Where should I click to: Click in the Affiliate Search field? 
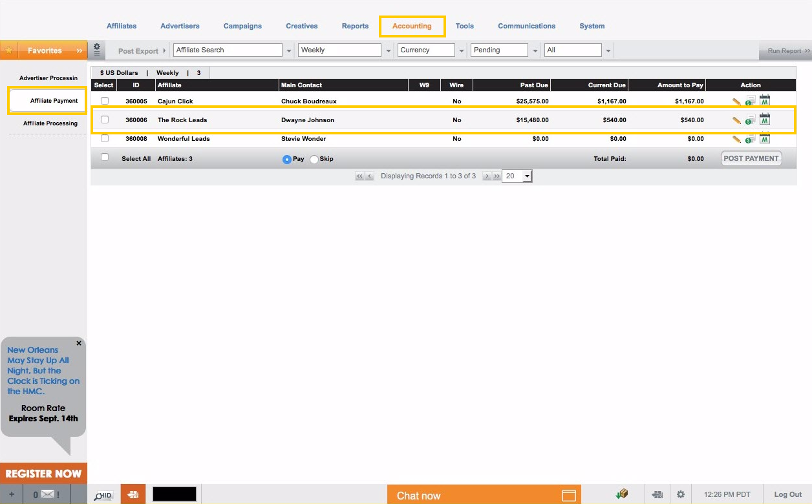click(x=228, y=50)
